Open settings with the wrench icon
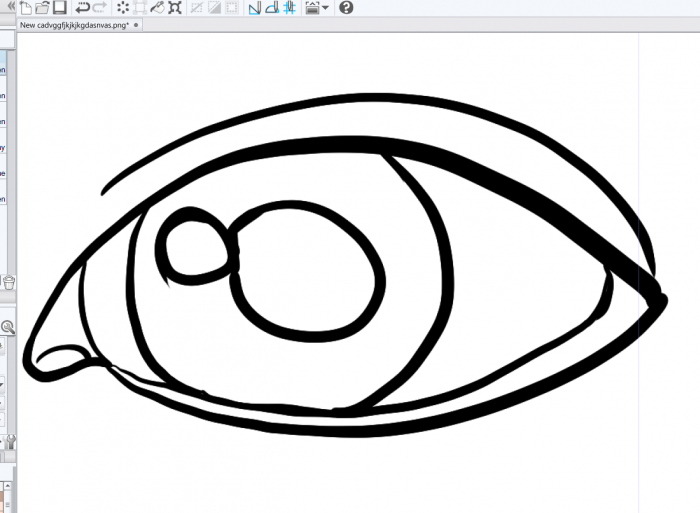 click(11, 440)
